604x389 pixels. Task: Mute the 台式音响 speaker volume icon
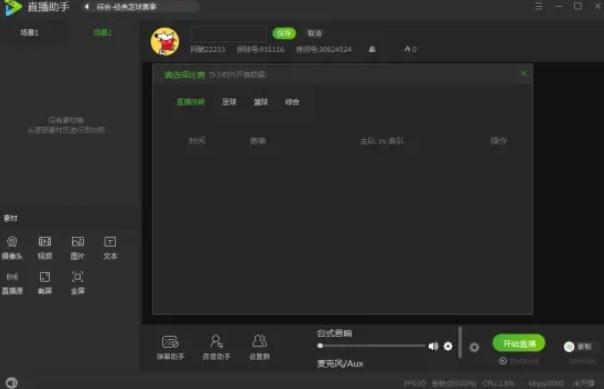pyautogui.click(x=433, y=346)
